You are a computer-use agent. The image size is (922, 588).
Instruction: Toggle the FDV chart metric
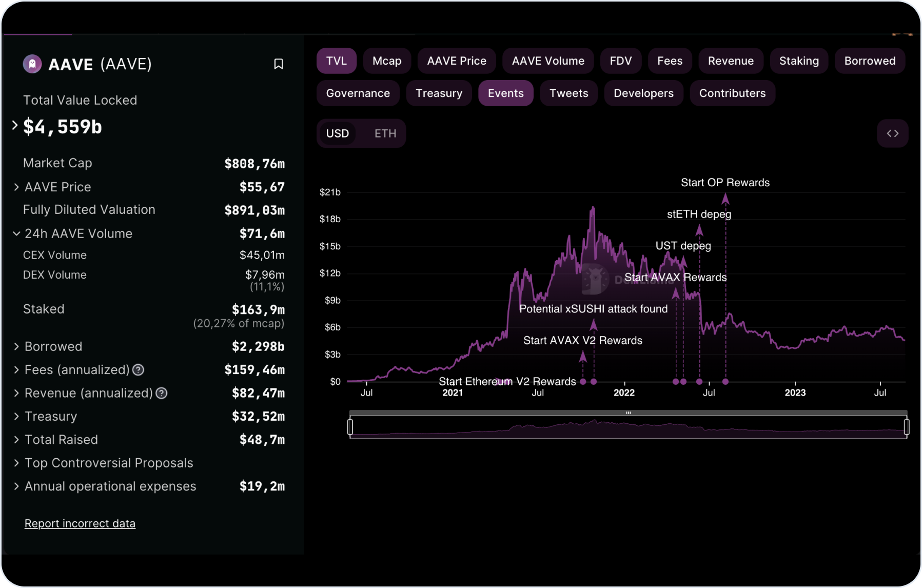621,61
